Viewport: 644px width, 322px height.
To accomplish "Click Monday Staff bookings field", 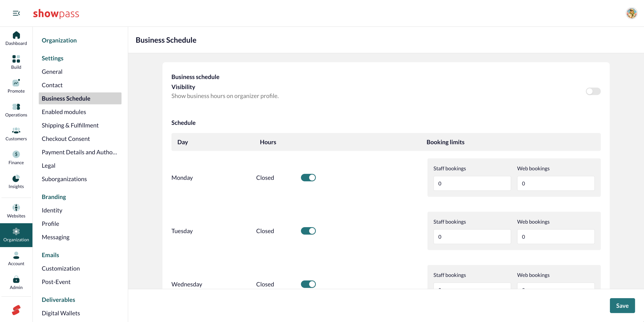I will coord(472,184).
